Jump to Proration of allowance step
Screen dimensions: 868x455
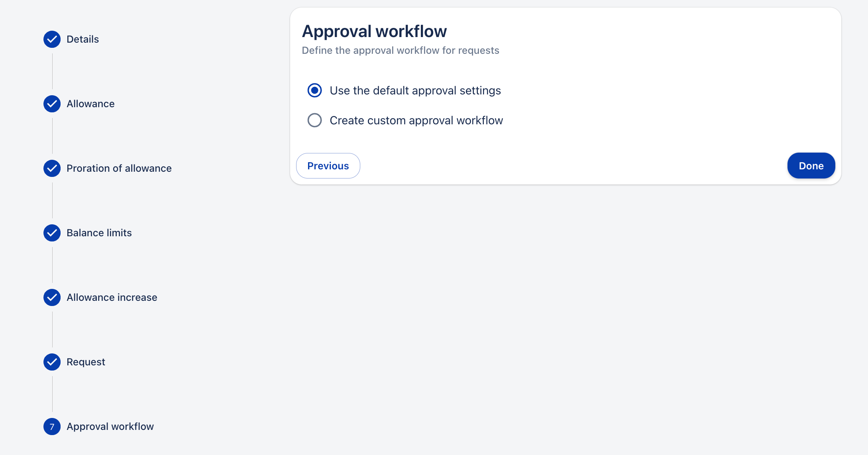point(119,168)
